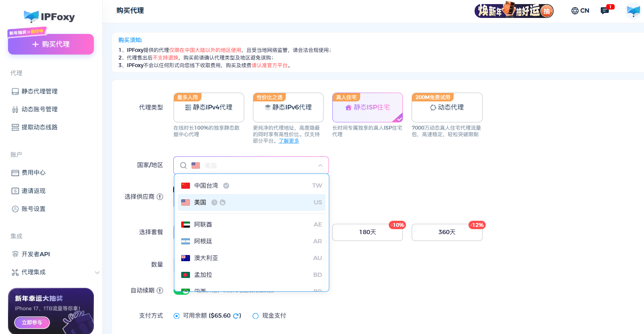Viewport: 644px width, 334px height.
Task: Select the 静态IPv4代理 proxy type
Action: (209, 108)
